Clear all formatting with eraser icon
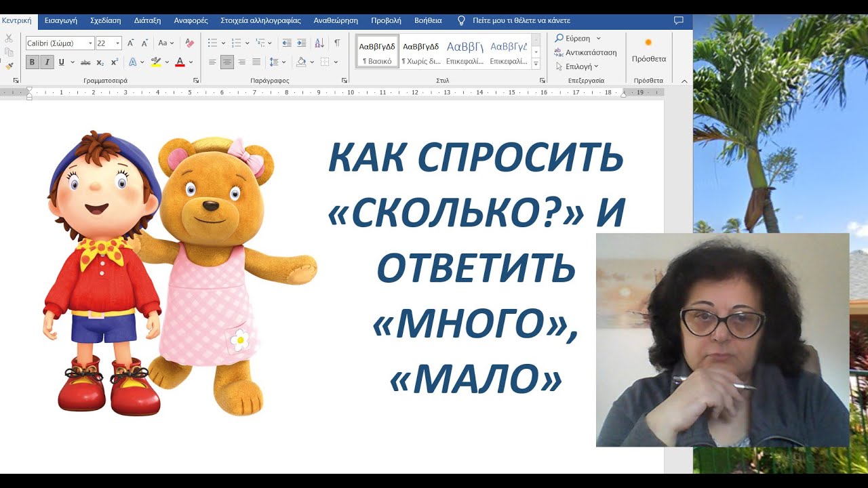This screenshot has height=488, width=868. point(190,43)
